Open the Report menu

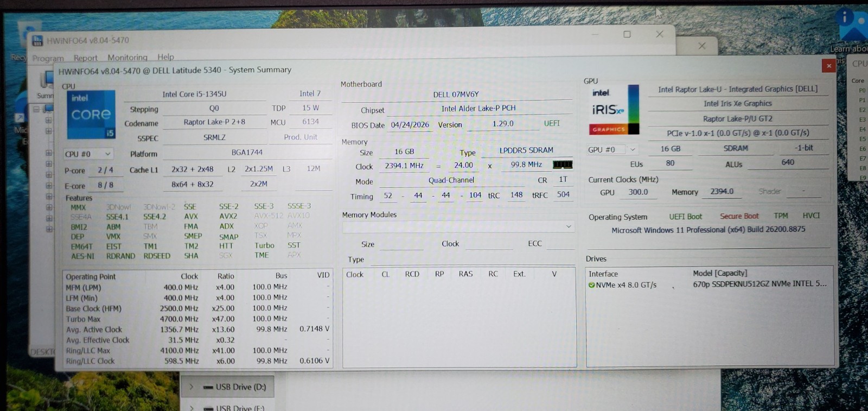click(x=85, y=58)
